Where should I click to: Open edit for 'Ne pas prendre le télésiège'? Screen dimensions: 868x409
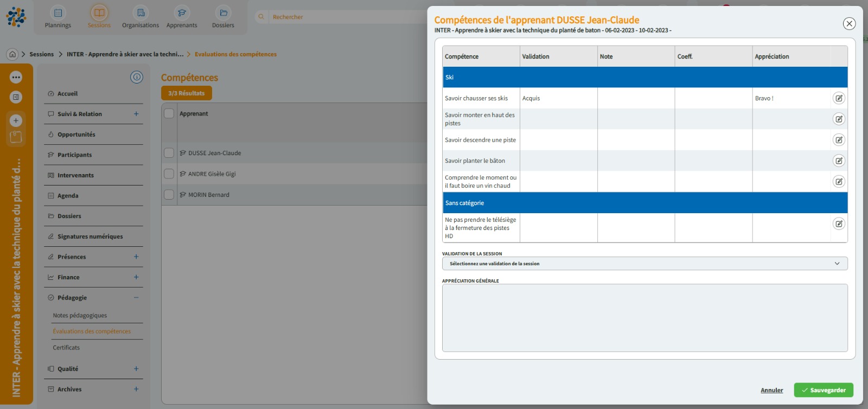pos(839,223)
